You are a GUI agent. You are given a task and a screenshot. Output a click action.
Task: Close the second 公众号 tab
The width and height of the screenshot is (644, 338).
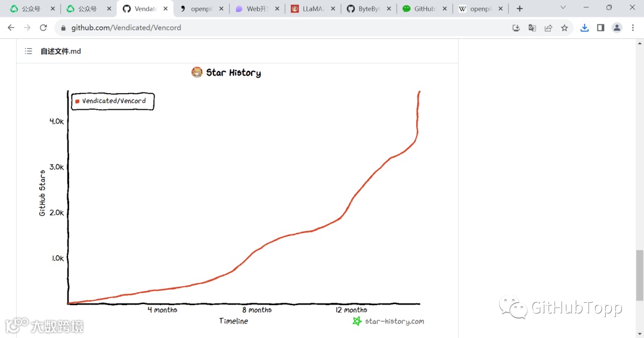[x=109, y=8]
